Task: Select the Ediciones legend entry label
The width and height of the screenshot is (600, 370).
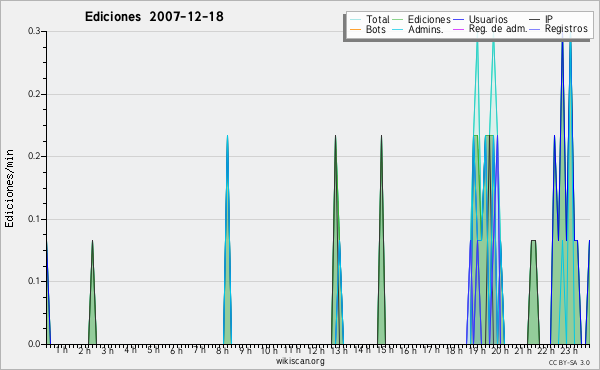Action: coord(429,19)
